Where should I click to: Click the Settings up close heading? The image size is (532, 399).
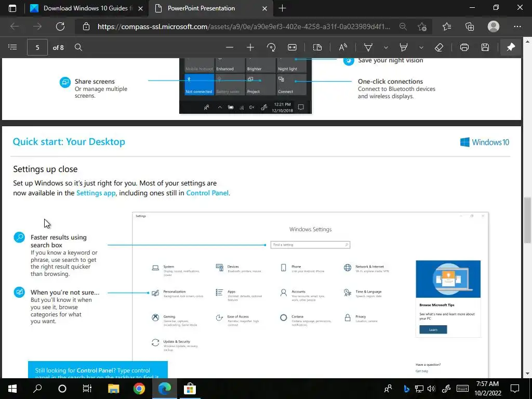(x=46, y=169)
